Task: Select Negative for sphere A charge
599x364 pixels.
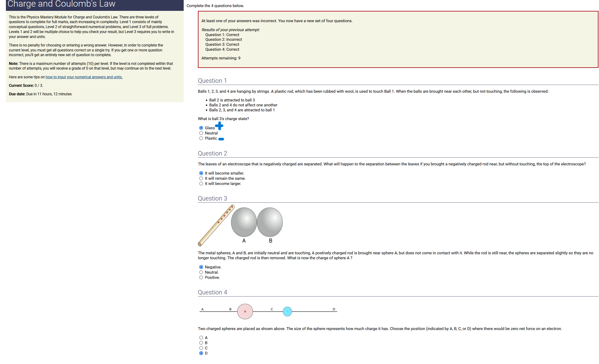Action: 201,267
